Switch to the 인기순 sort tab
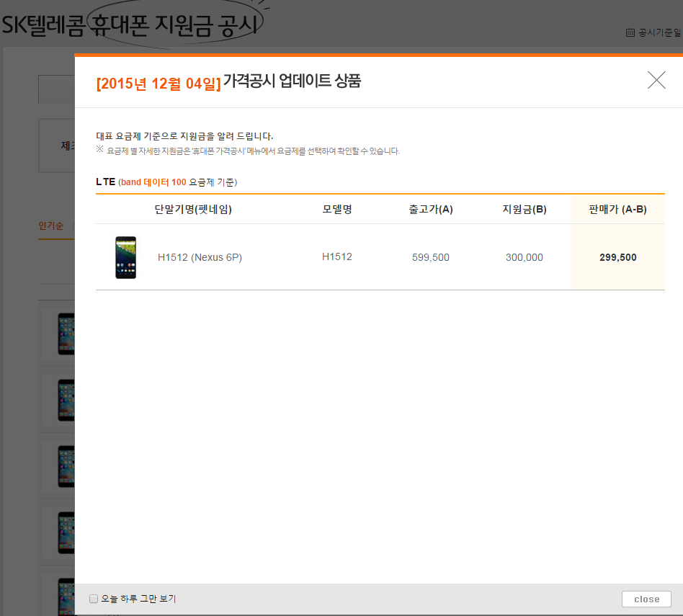 coord(51,226)
